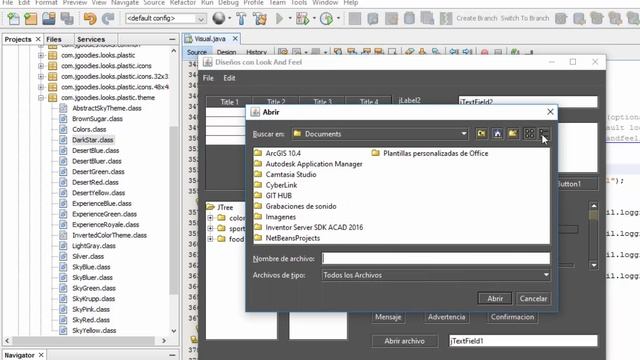Click the Mensaje button
This screenshot has width=640, height=360.
tap(388, 317)
